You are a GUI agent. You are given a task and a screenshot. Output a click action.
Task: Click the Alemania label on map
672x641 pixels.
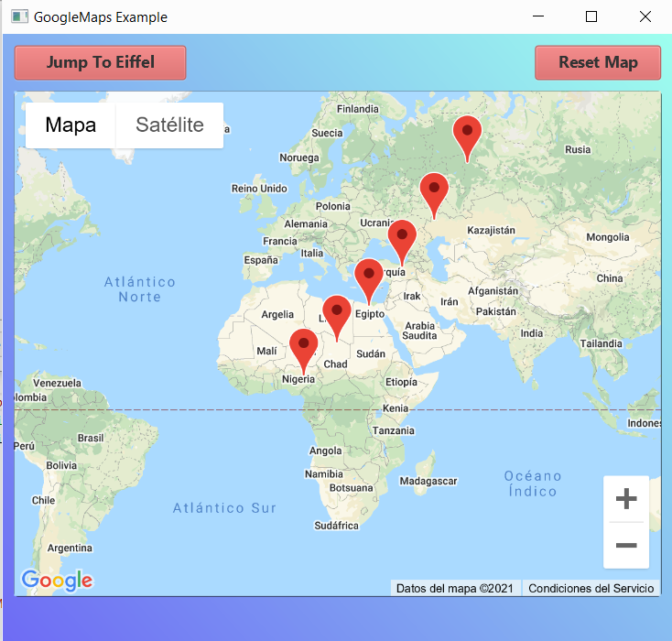(306, 223)
